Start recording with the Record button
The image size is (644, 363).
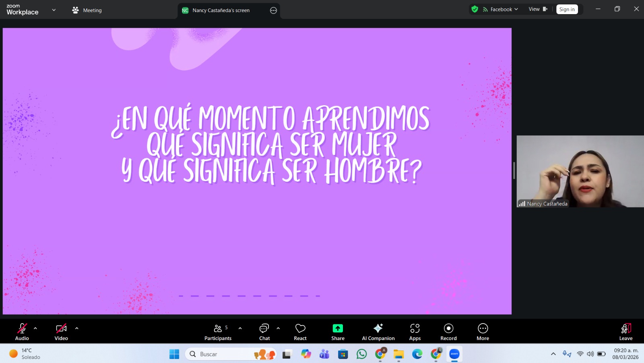point(448,332)
